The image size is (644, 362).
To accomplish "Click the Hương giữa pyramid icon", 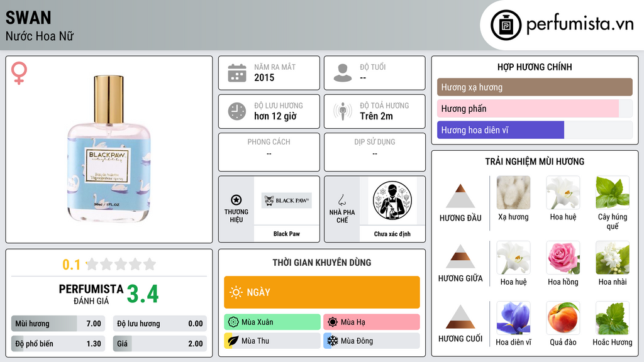I will tap(460, 256).
